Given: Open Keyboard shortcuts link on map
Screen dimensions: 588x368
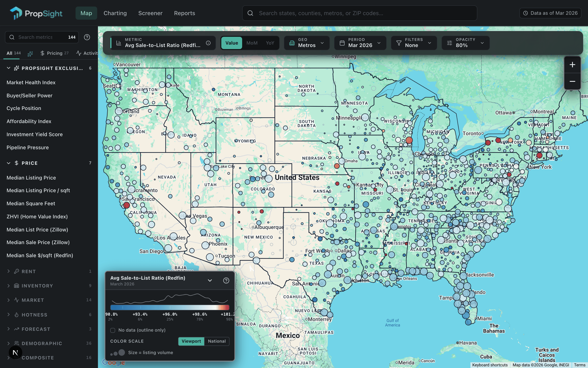Looking at the screenshot, I should click(x=490, y=365).
